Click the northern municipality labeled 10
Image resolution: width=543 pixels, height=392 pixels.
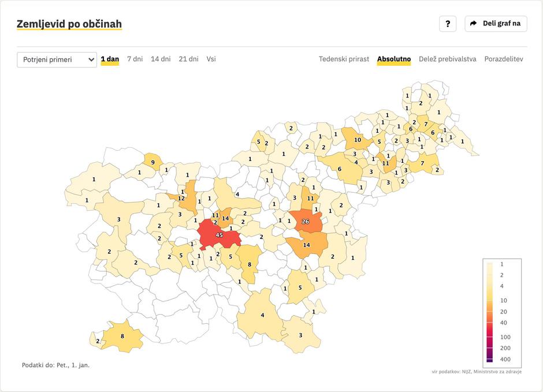click(357, 140)
